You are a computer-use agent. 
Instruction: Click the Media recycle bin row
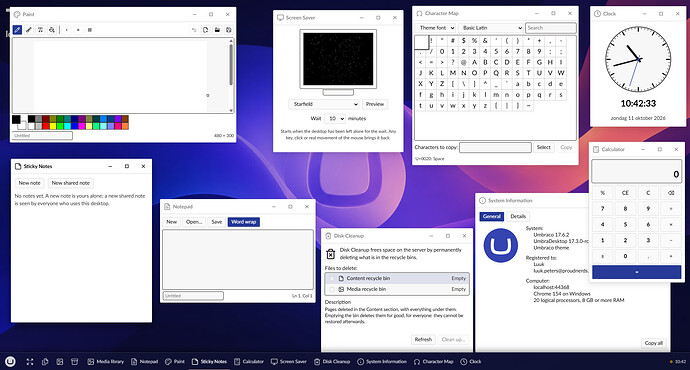tap(397, 289)
